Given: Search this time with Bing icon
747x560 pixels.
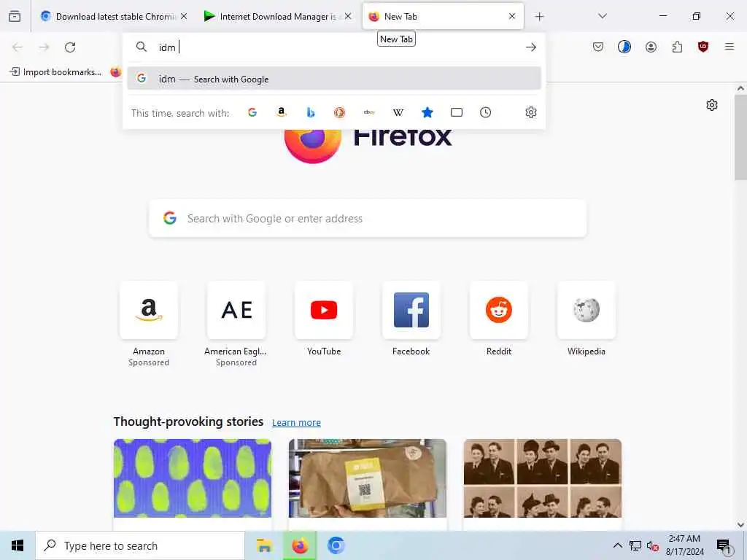Looking at the screenshot, I should click(x=311, y=112).
